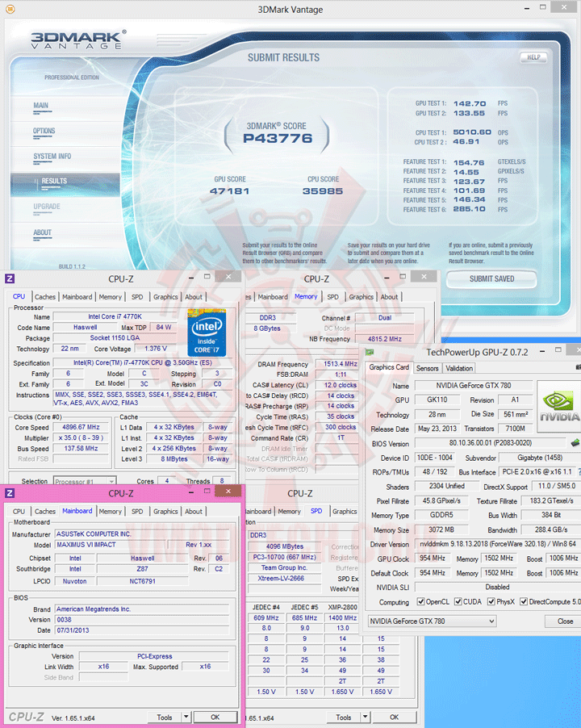
Task: Click the Intel Core i7 logo badge
Action: coord(207,333)
